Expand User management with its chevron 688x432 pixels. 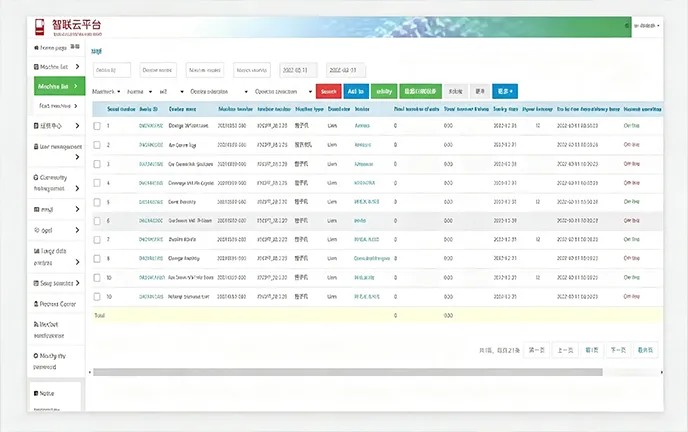tap(77, 157)
